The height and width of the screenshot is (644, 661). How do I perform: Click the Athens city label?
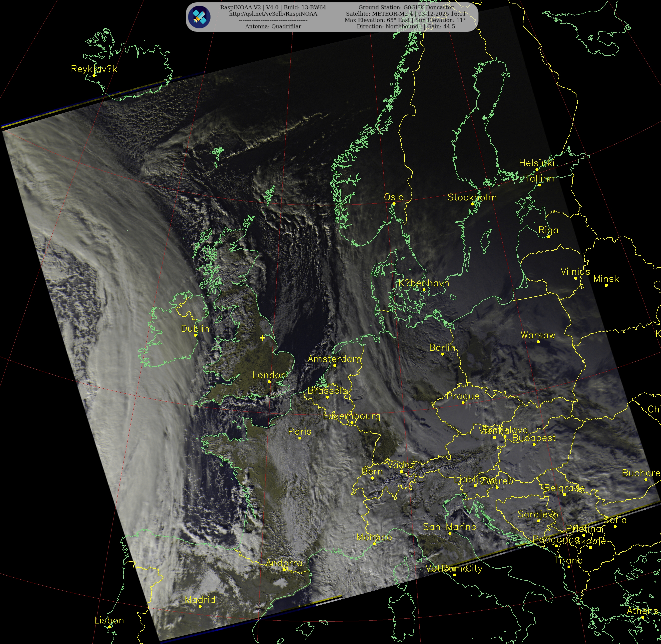(642, 611)
